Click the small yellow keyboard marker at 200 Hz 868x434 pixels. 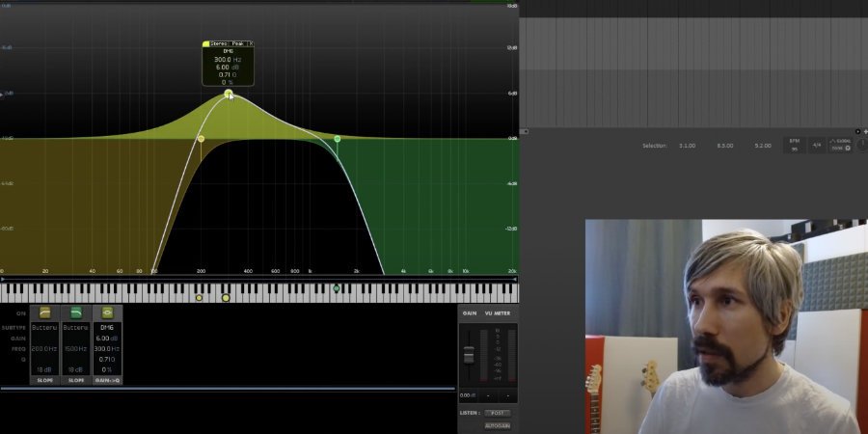[200, 298]
